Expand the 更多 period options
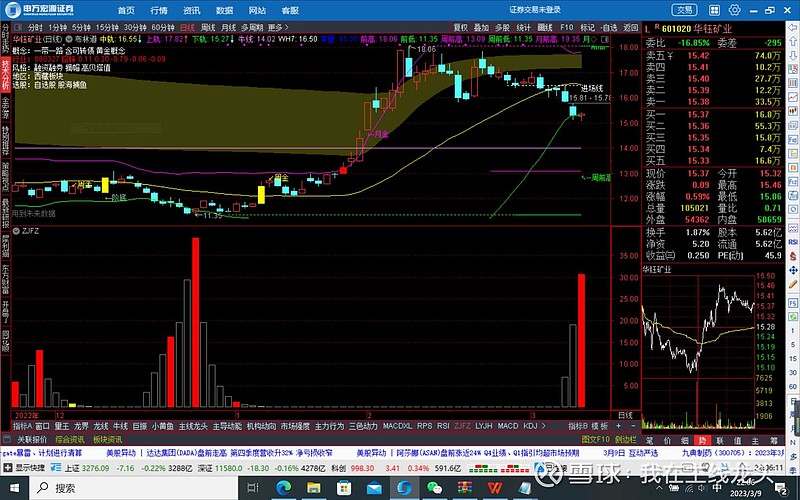 coord(278,28)
